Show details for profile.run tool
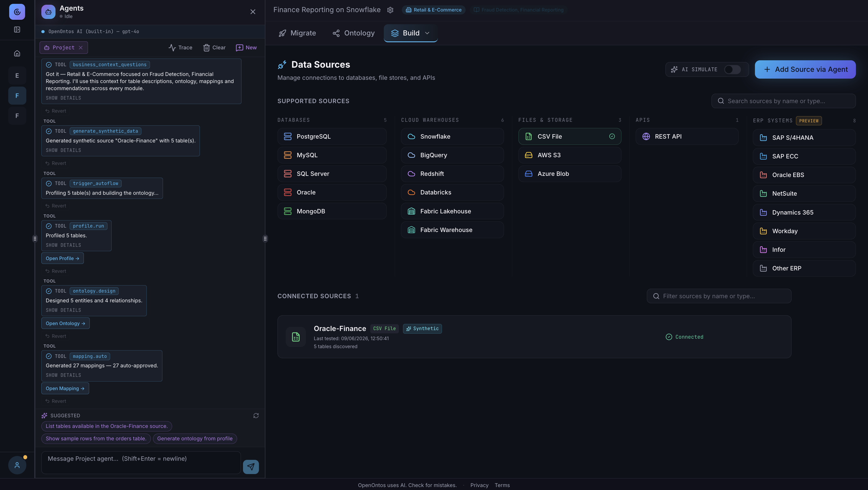The width and height of the screenshot is (868, 490). pos(63,245)
